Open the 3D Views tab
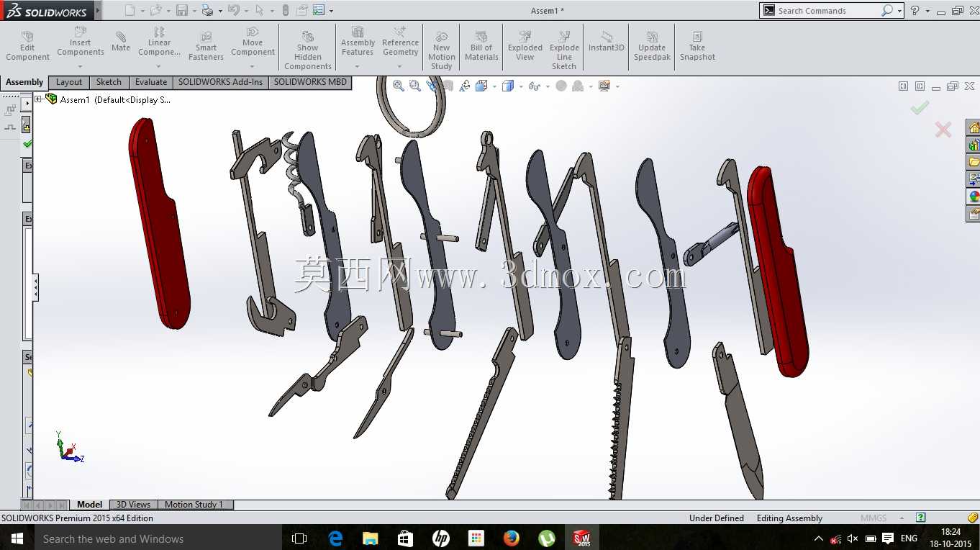This screenshot has width=980, height=550. (133, 505)
